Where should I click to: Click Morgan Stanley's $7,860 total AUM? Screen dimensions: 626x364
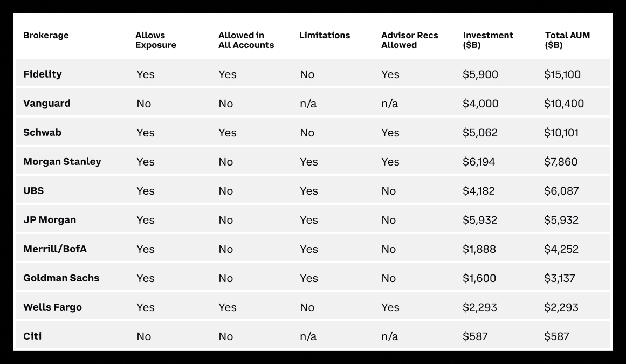561,162
